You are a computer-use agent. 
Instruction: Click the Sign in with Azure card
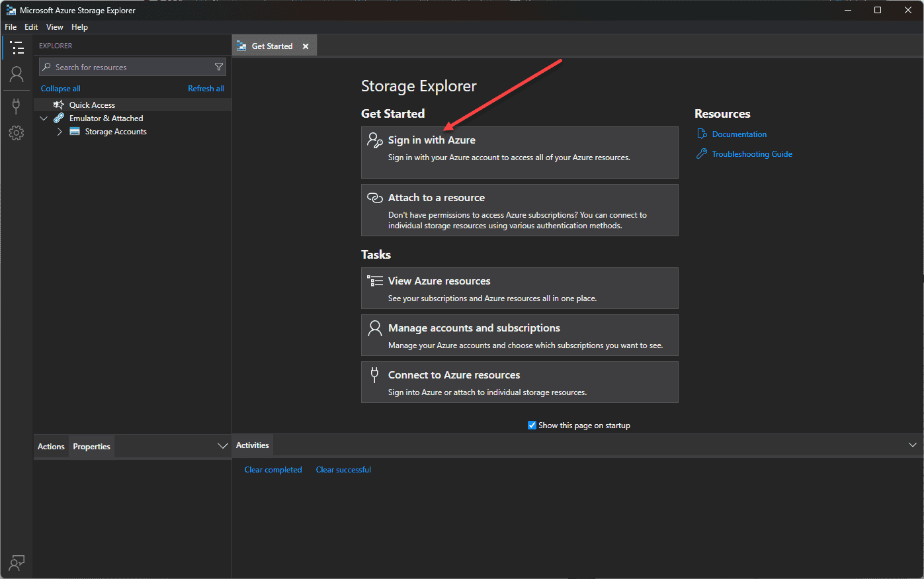tap(520, 152)
